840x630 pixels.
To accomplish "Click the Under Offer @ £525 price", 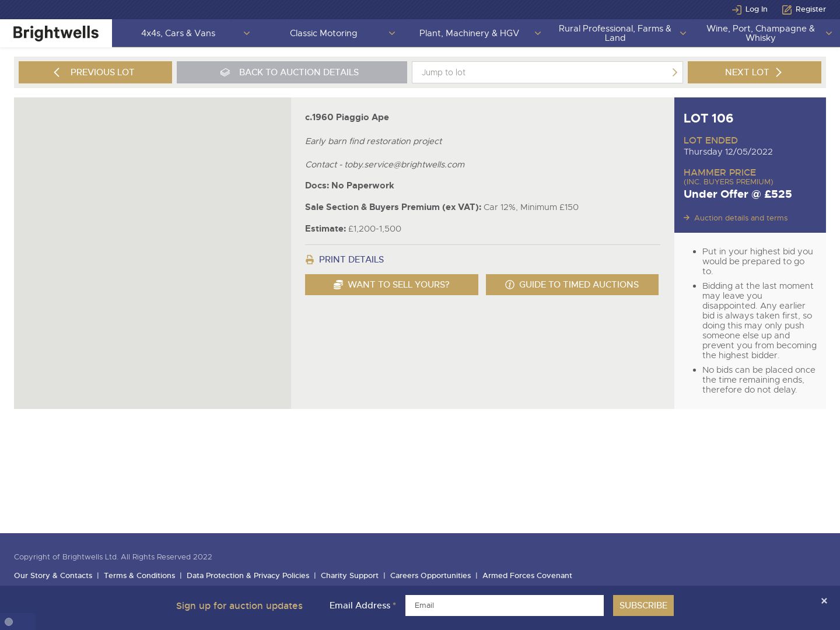I will pyautogui.click(x=738, y=194).
